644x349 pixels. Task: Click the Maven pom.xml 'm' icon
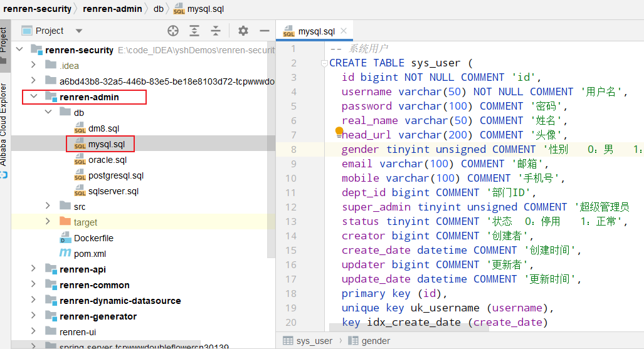[65, 253]
